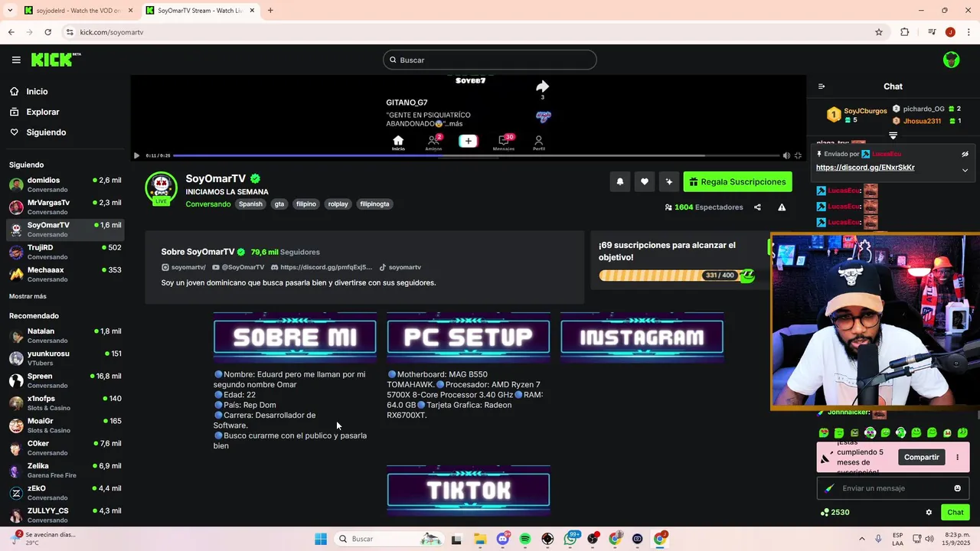Toggle the video player fullscreen icon

tap(798, 155)
